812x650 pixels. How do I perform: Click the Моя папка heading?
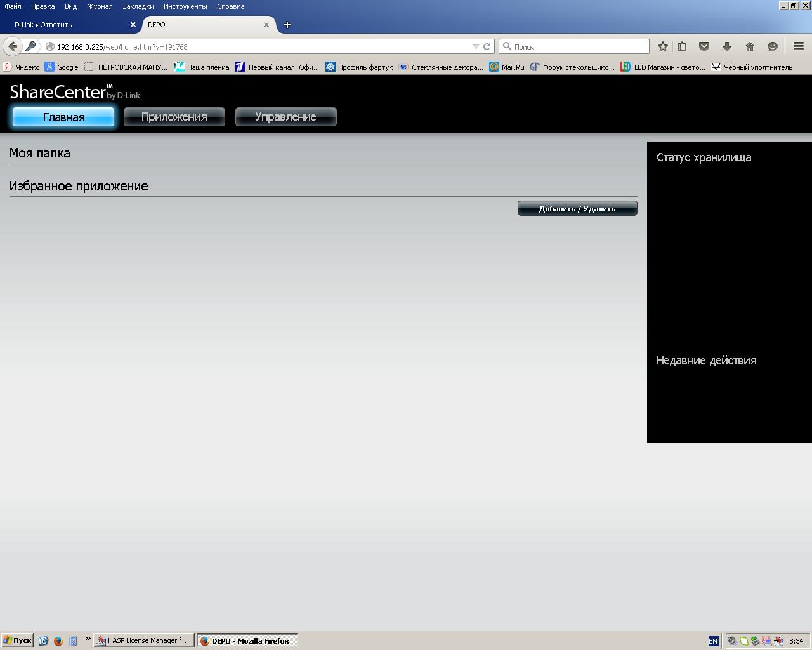click(40, 153)
